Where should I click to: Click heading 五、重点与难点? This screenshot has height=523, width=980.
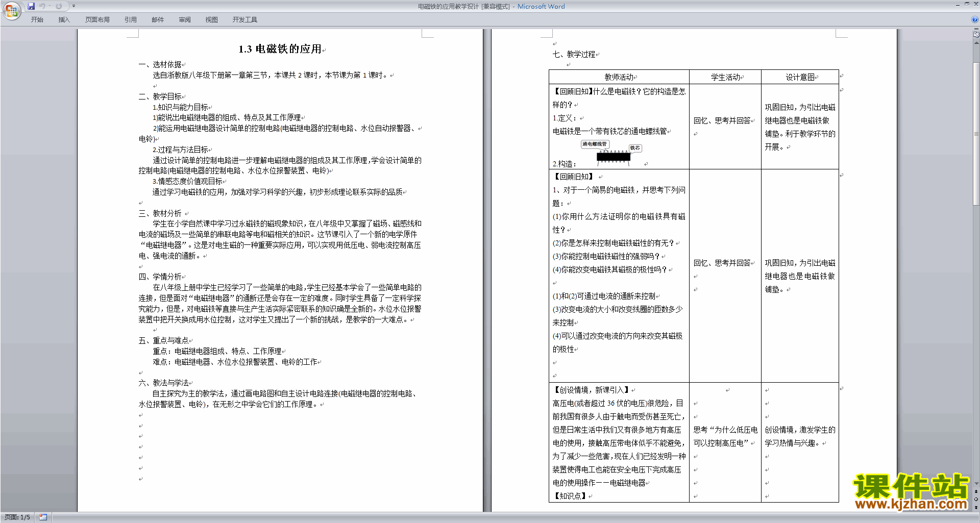[164, 340]
